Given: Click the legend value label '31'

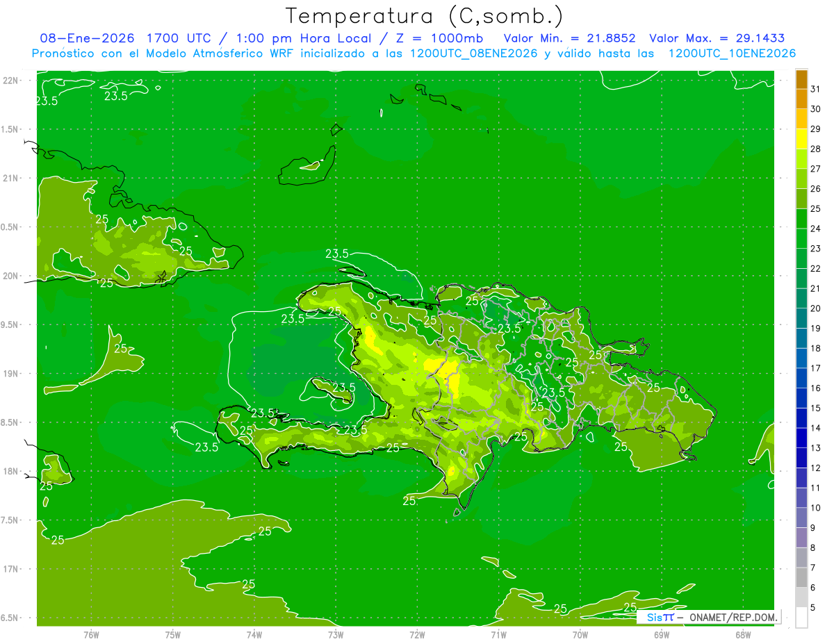Looking at the screenshot, I should pyautogui.click(x=815, y=89).
